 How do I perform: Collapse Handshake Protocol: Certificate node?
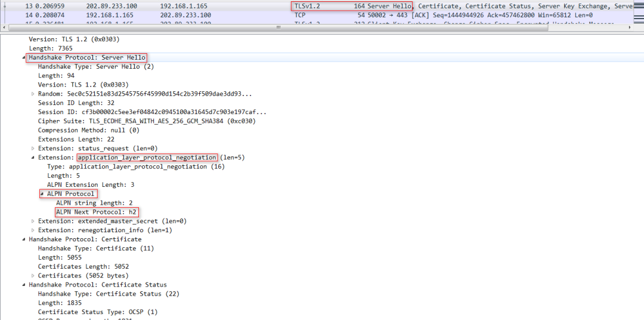24,239
